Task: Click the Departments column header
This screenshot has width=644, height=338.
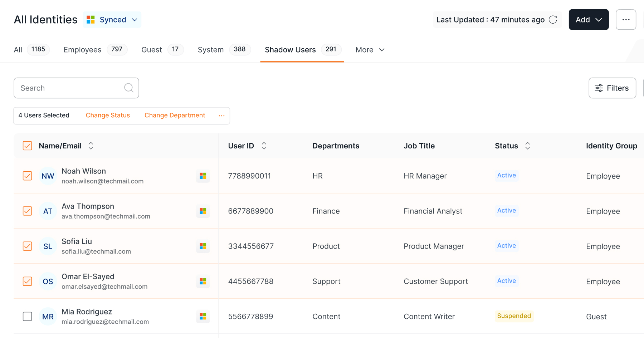Action: point(336,146)
